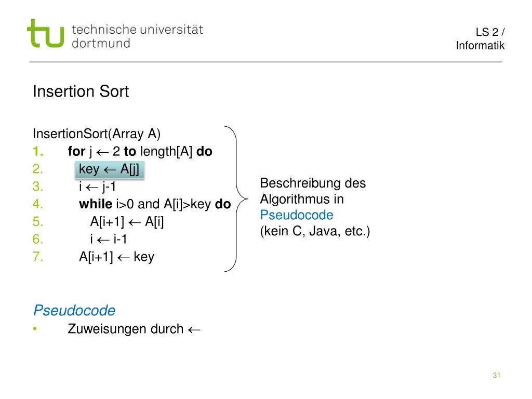The image size is (532, 399).
Task: Click the blue Pseudocode word beside brace
Action: (297, 215)
